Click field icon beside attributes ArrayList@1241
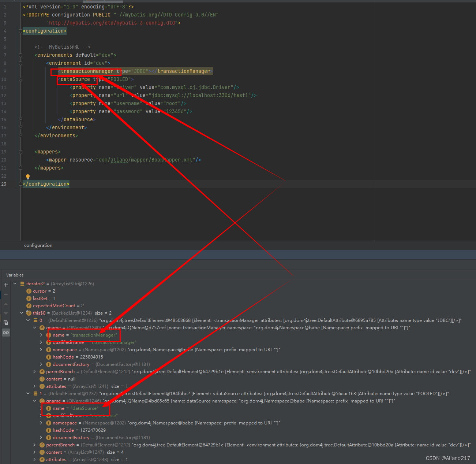 point(42,386)
